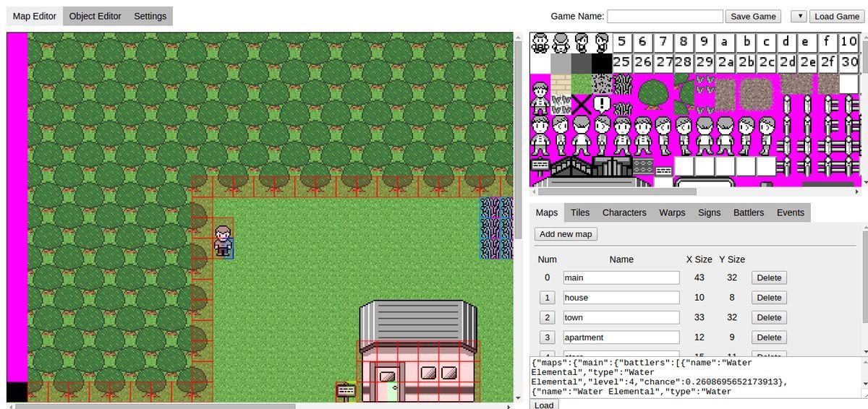Switch to the Battlers tab
Screen dimensions: 868x409
point(748,212)
